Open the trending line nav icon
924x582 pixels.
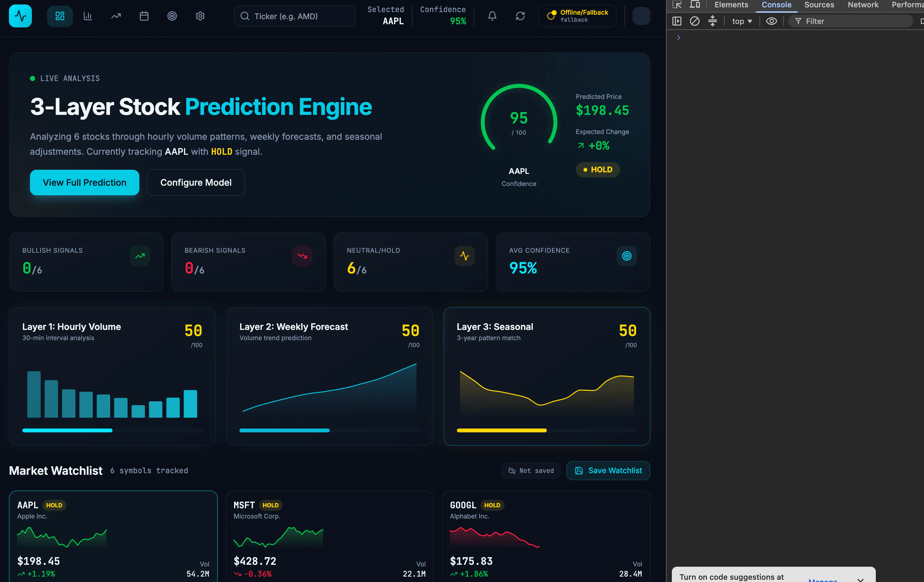116,16
